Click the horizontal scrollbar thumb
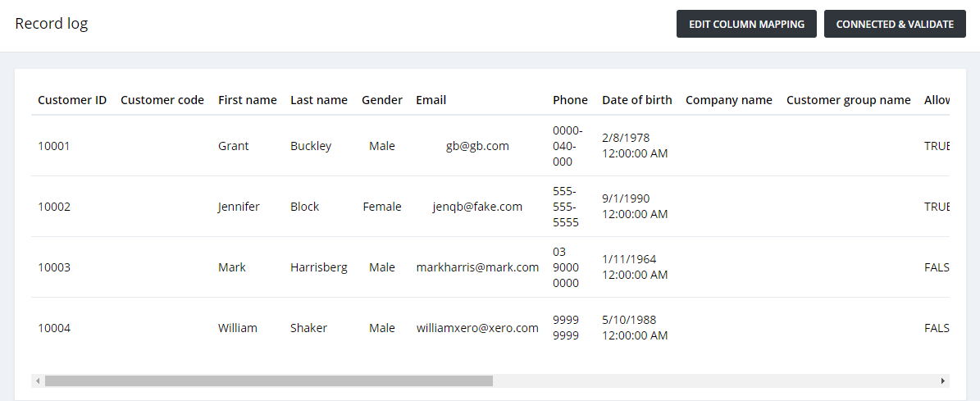The width and height of the screenshot is (980, 401). tap(269, 381)
